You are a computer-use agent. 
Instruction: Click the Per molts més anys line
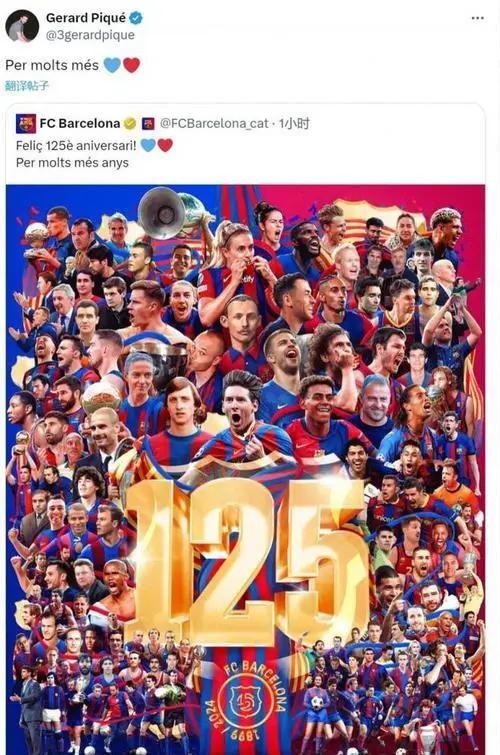click(72, 163)
